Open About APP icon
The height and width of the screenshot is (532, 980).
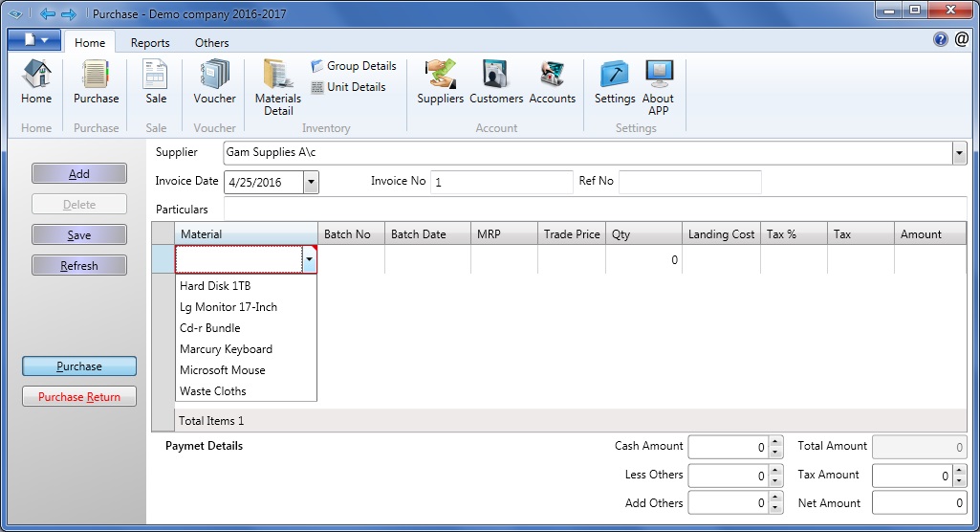pyautogui.click(x=658, y=87)
